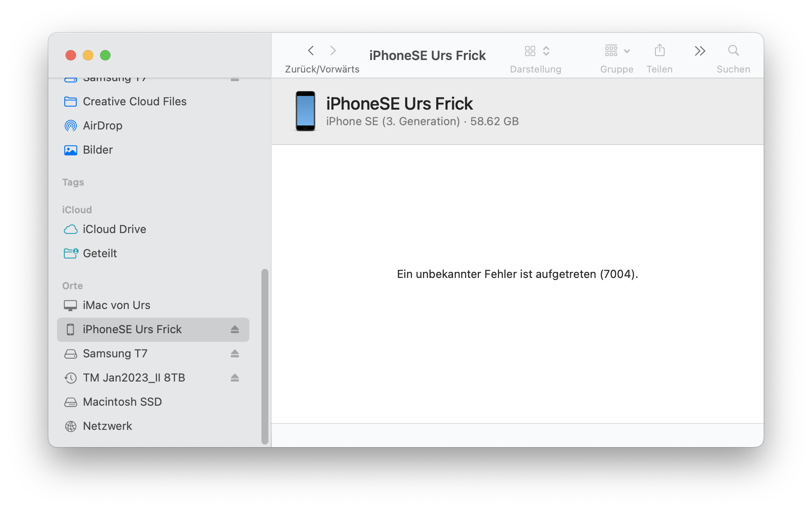Eject TM Jan2023_II 8TB volume

click(x=235, y=378)
